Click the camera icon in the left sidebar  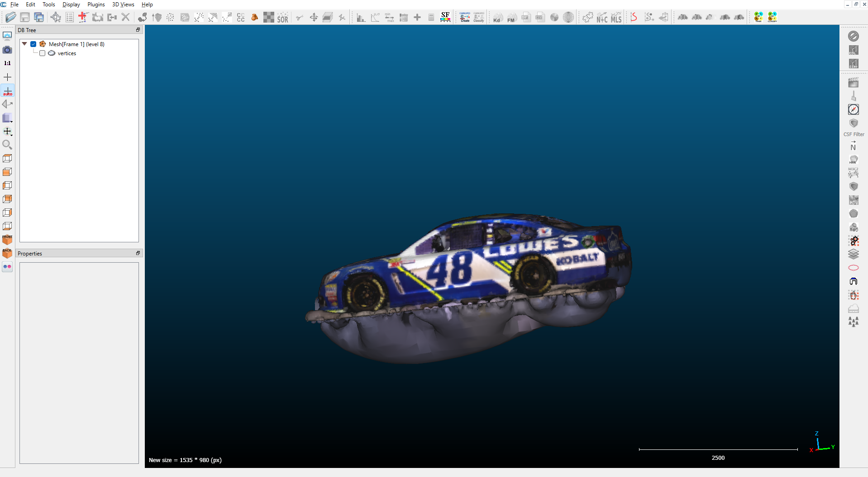(x=7, y=50)
